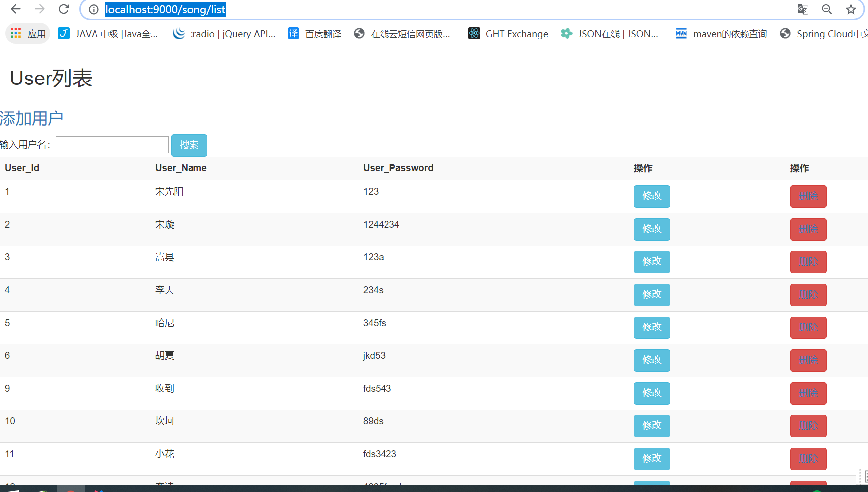Viewport: 868px width, 492px height.
Task: Go back using the browser back arrow
Action: point(16,9)
